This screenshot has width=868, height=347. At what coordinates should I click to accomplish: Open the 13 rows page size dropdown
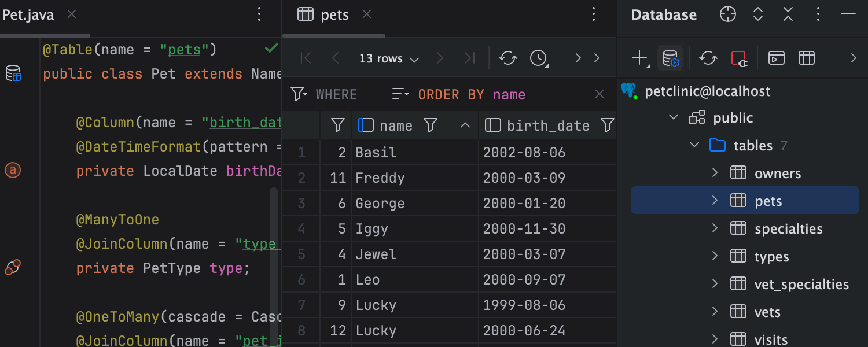coord(388,58)
